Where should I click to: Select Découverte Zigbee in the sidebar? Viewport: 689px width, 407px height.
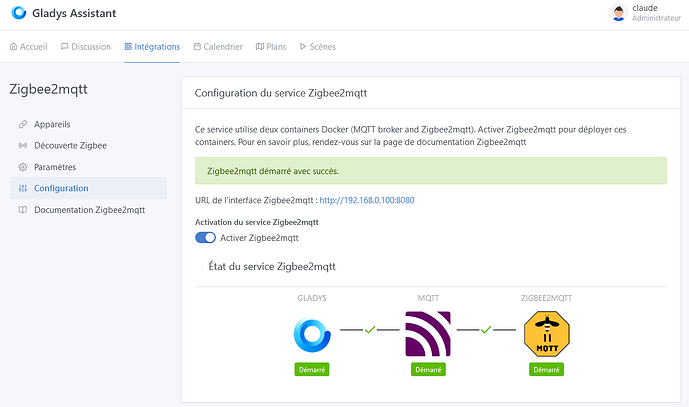(x=69, y=146)
